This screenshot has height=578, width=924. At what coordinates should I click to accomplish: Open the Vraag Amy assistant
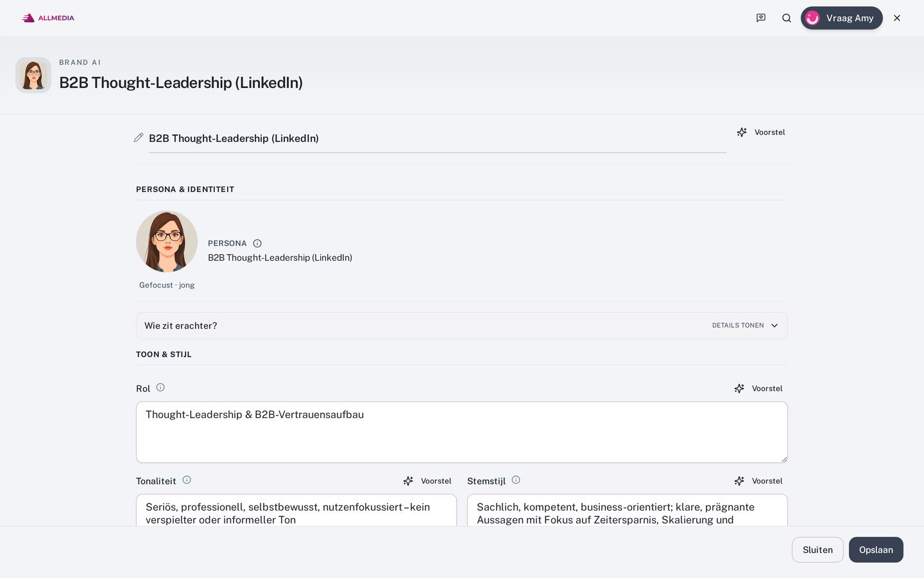[x=842, y=18]
